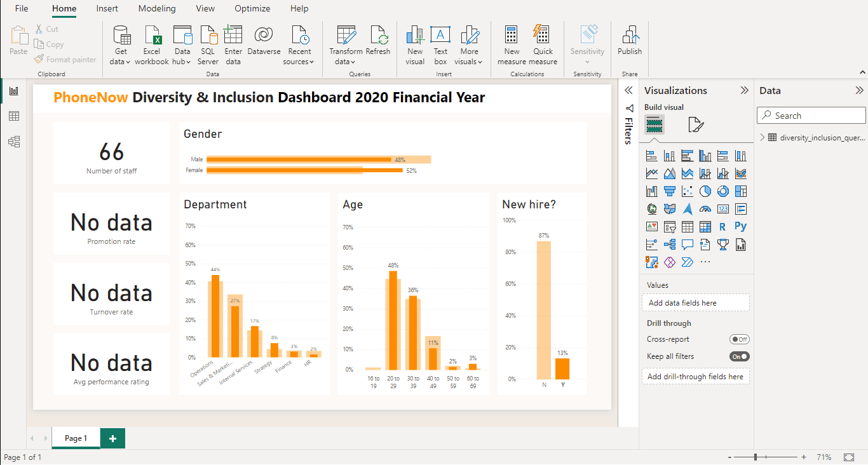Get more visuals via ellipsis

(x=705, y=262)
